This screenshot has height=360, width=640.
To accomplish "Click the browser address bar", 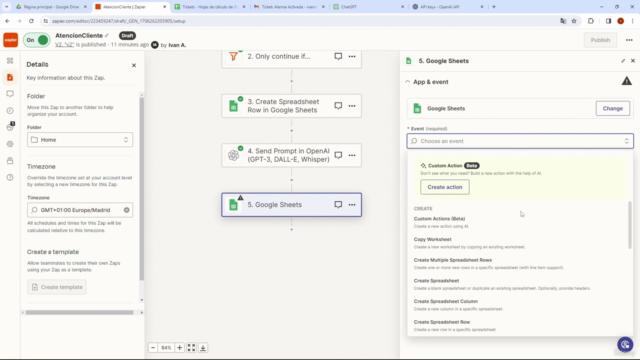I will point(302,21).
